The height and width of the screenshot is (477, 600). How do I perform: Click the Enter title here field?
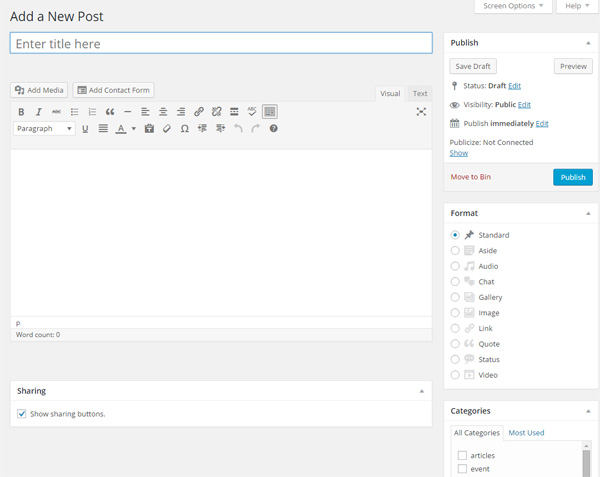tap(221, 43)
